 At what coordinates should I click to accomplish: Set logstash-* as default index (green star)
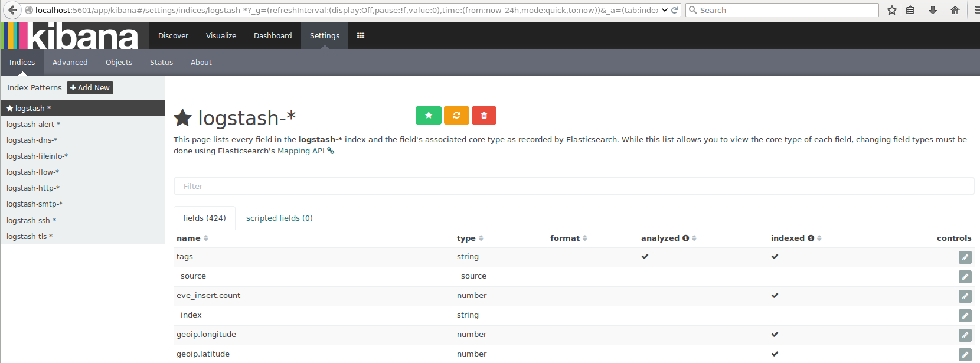[429, 116]
